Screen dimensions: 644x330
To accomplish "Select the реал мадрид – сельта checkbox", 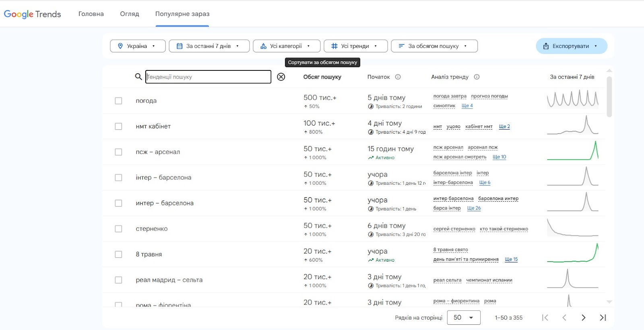I will pos(118,280).
